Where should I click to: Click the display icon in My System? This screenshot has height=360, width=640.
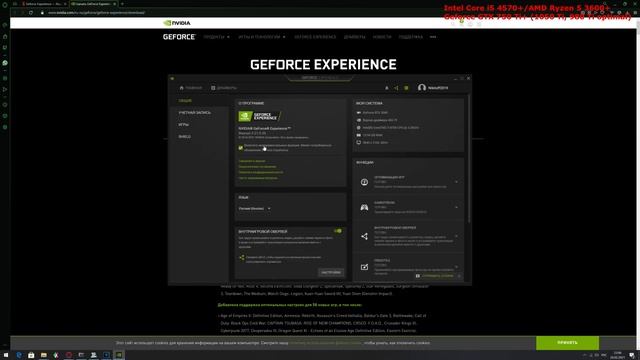[358, 142]
